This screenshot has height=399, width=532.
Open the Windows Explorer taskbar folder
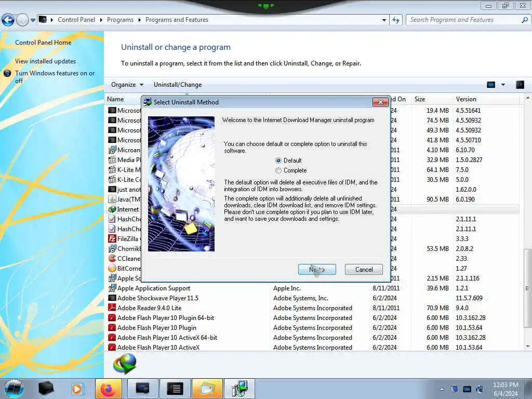(207, 389)
